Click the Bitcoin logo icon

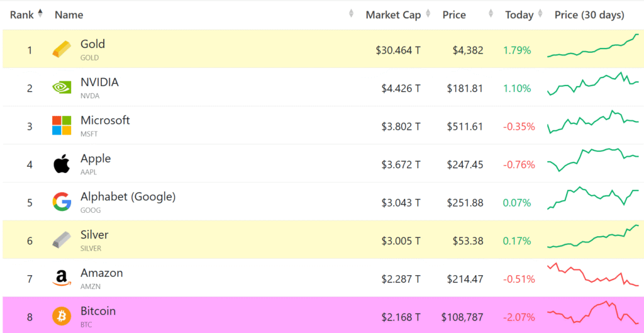click(x=62, y=316)
